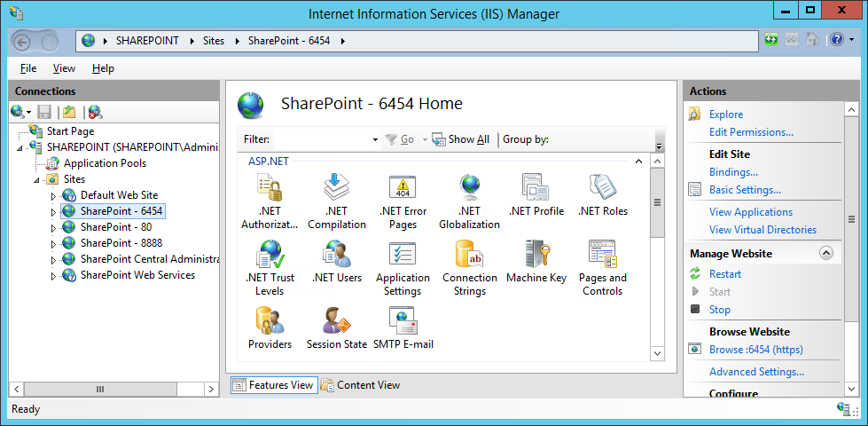Viewport: 868px width, 426px height.
Task: Open the .NET Compilation feature
Action: pos(337,201)
